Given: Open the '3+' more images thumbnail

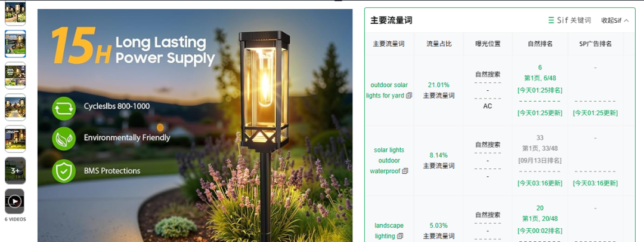Looking at the screenshot, I should [15, 170].
